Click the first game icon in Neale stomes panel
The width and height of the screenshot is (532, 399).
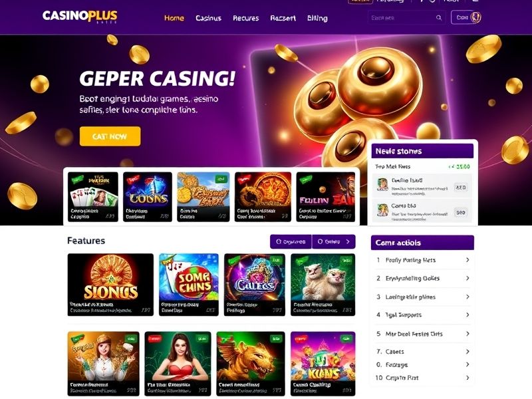point(382,185)
